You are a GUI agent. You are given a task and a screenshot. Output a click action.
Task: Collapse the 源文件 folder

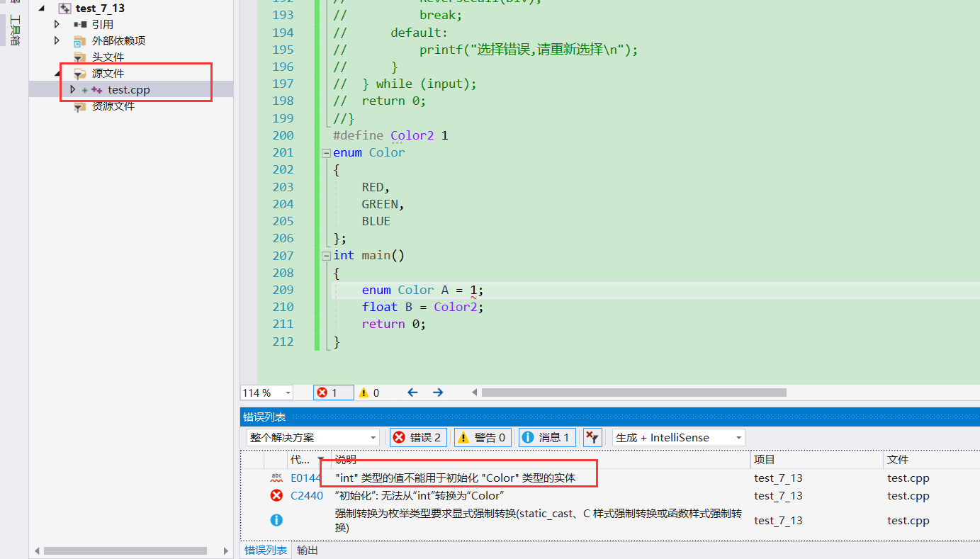pos(57,74)
